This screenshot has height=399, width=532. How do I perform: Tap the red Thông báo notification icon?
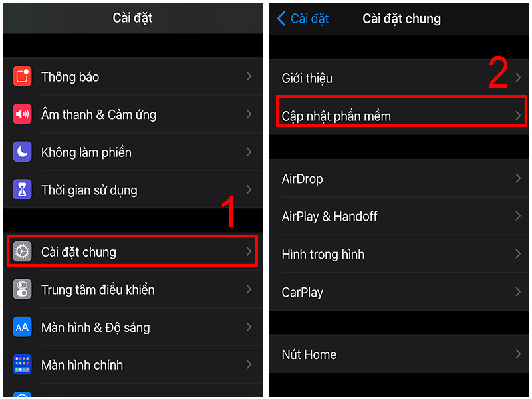(x=22, y=76)
